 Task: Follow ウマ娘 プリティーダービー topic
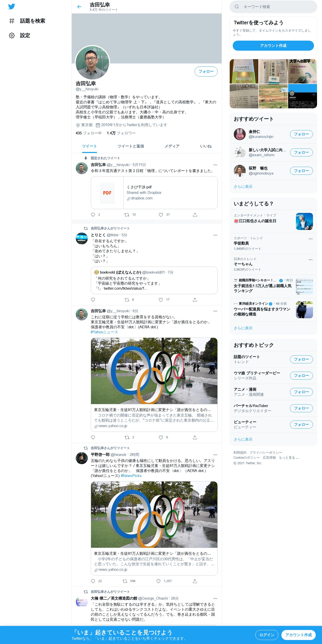pos(301,376)
